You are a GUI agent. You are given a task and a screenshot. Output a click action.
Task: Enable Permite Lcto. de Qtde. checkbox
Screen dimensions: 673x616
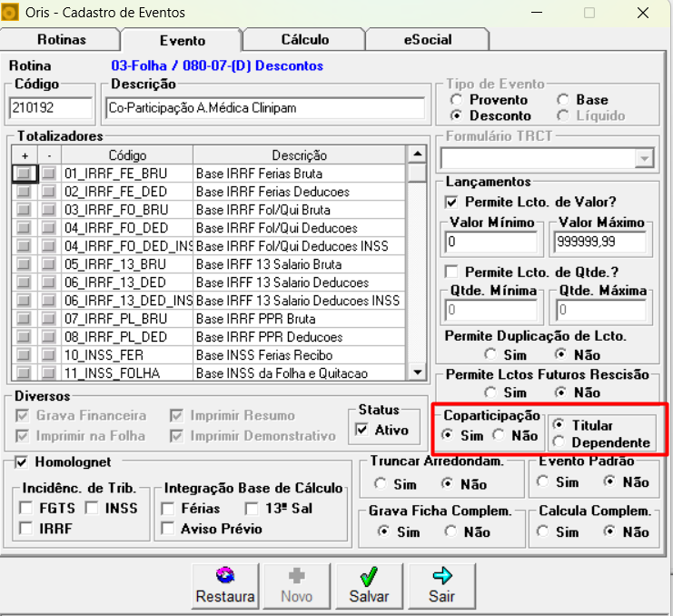pyautogui.click(x=451, y=272)
